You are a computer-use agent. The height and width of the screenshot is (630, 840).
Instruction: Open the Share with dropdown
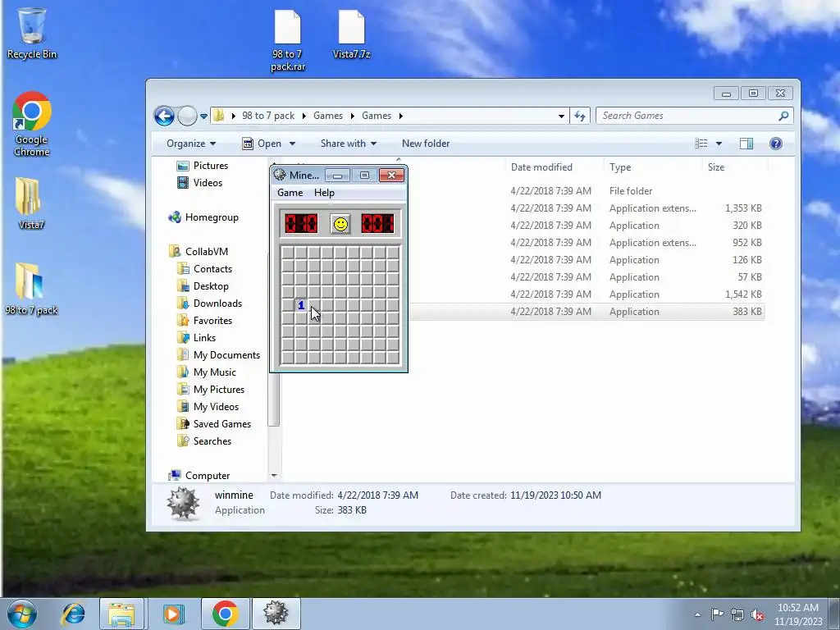348,144
